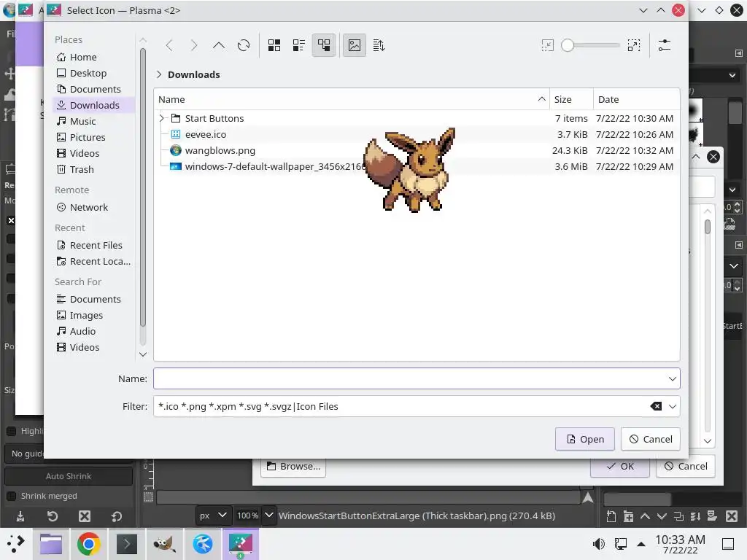
Task: Delete tool preset icon in GIMP
Action: pyautogui.click(x=85, y=516)
